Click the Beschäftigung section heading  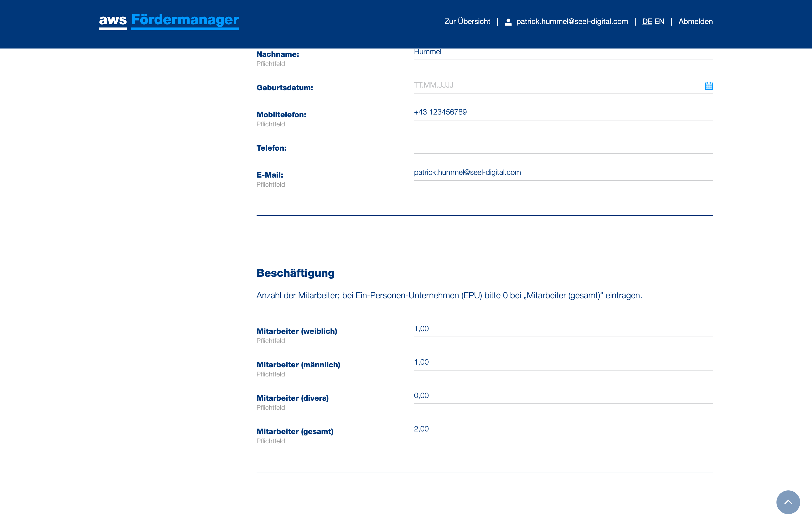click(295, 273)
